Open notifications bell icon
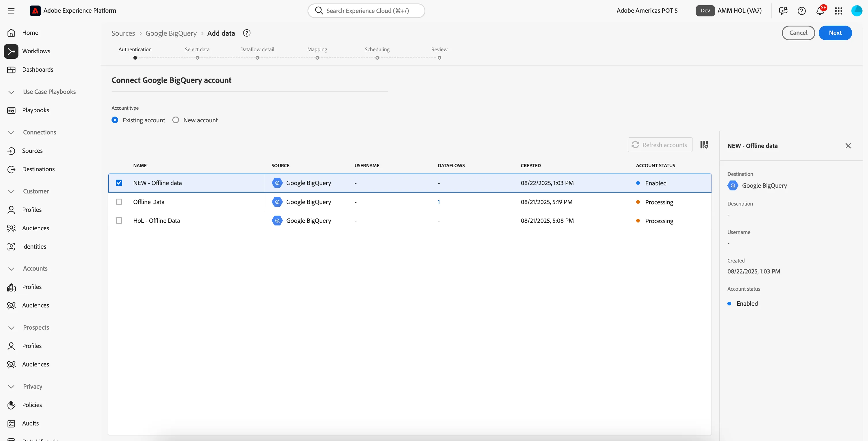The height and width of the screenshot is (441, 868). [820, 11]
